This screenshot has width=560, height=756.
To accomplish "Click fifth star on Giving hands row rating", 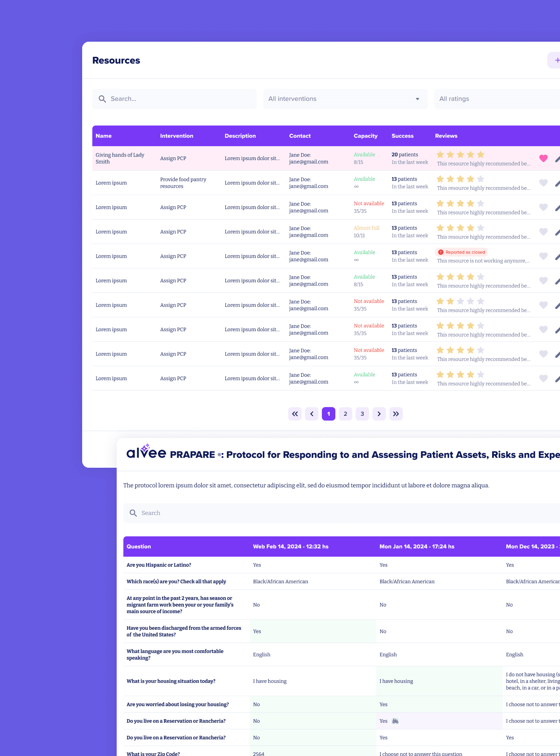I will 481,154.
